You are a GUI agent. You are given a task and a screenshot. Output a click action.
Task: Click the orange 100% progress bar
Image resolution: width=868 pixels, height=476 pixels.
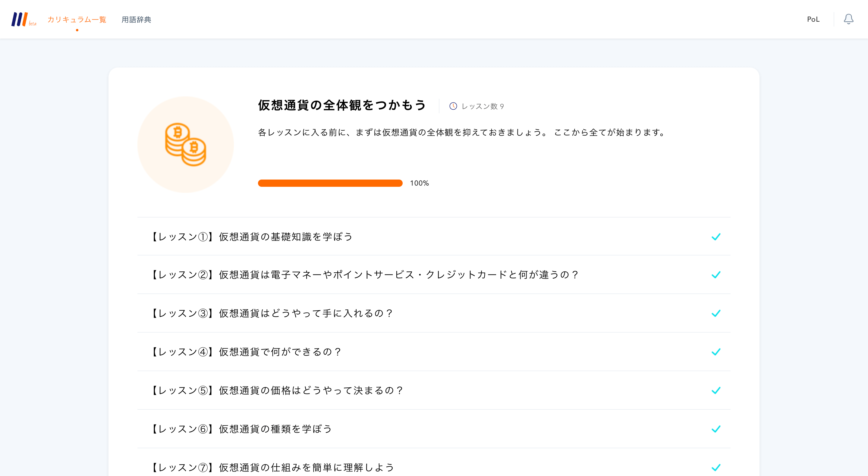tap(330, 183)
